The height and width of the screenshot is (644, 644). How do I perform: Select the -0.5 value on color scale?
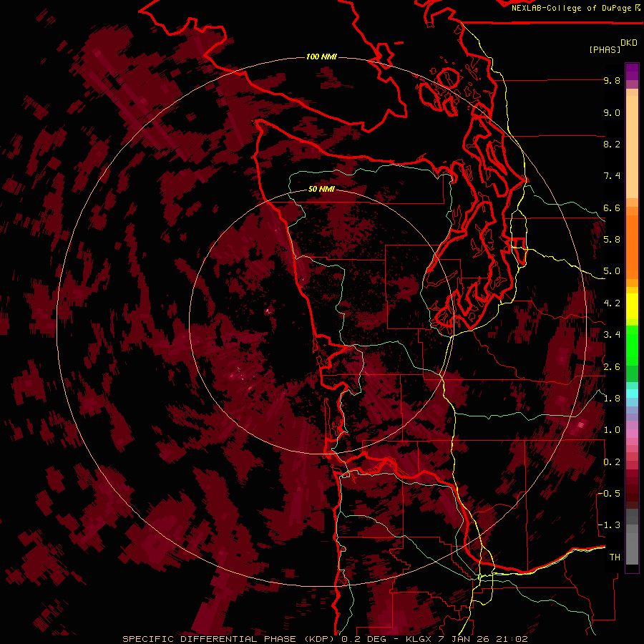(x=609, y=494)
